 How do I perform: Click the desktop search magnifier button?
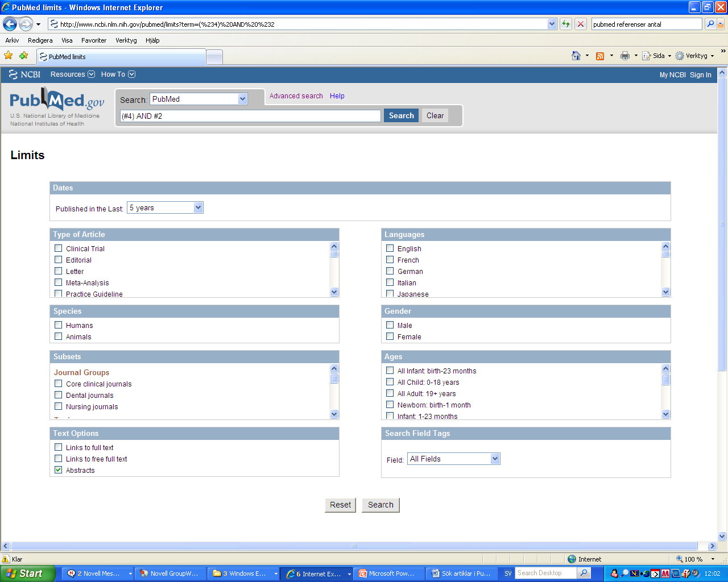click(x=584, y=573)
